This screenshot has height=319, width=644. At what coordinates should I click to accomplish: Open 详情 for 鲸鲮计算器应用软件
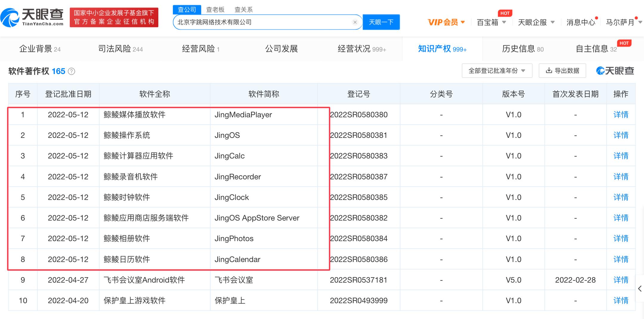point(621,156)
